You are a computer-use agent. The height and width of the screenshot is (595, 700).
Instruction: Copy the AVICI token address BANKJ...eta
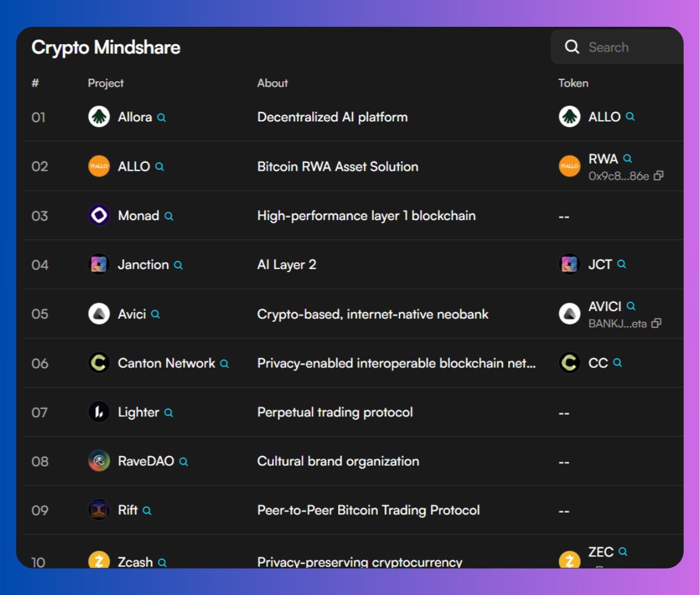click(x=656, y=323)
